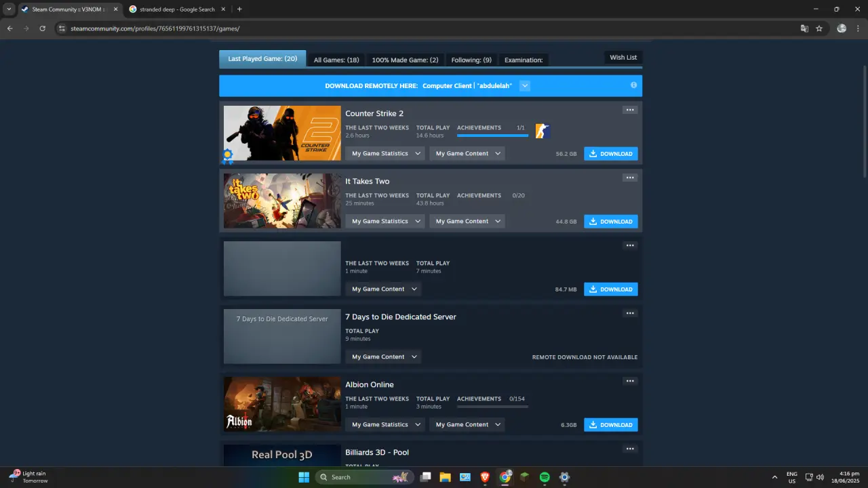Switch to the All Games (18) tab
This screenshot has height=488, width=868.
click(336, 60)
